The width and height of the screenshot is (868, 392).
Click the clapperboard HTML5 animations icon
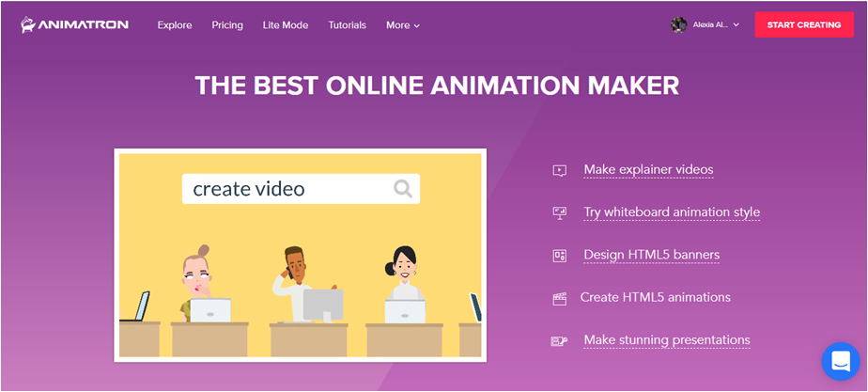click(x=559, y=299)
